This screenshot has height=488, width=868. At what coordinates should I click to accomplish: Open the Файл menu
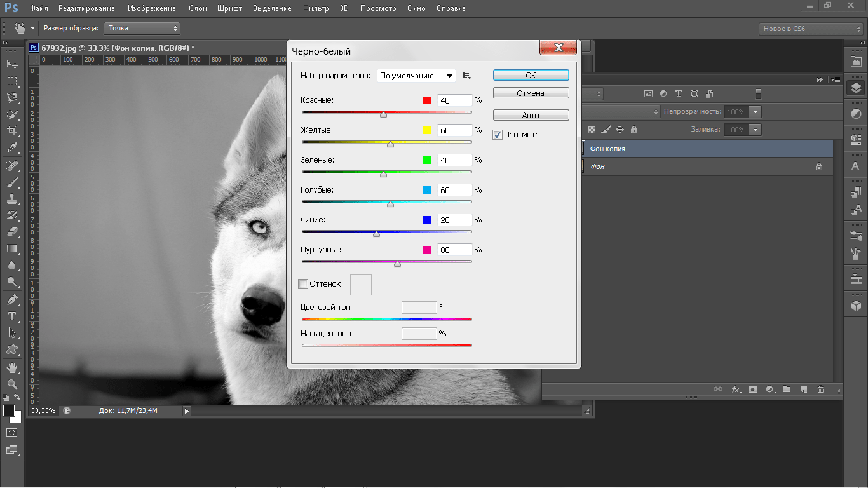tap(39, 8)
